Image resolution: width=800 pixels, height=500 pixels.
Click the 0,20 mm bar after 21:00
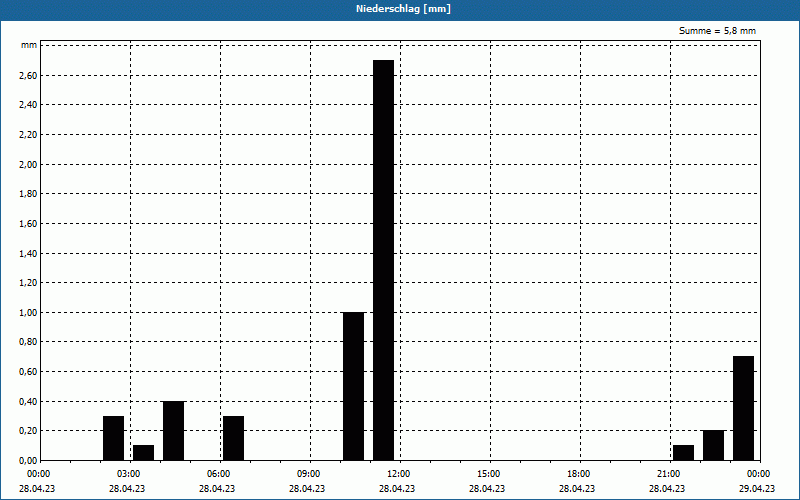tap(713, 445)
